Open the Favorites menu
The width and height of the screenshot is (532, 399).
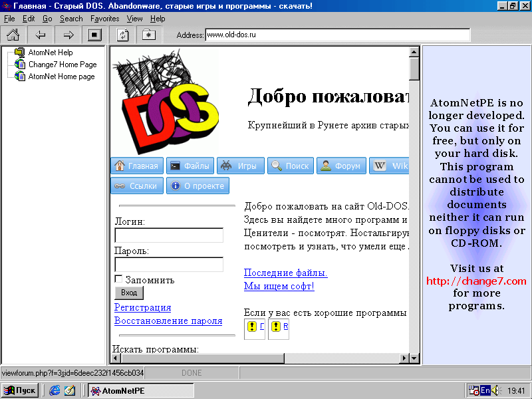105,19
